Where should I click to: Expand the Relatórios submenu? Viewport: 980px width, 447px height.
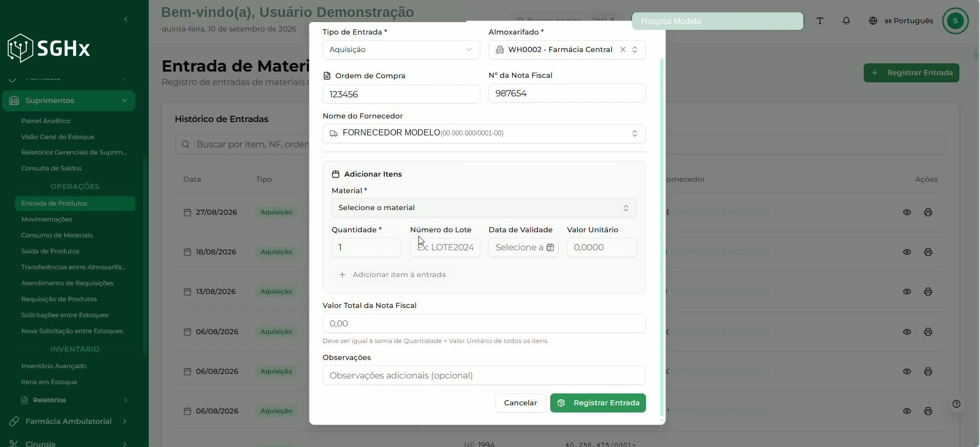pyautogui.click(x=75, y=400)
